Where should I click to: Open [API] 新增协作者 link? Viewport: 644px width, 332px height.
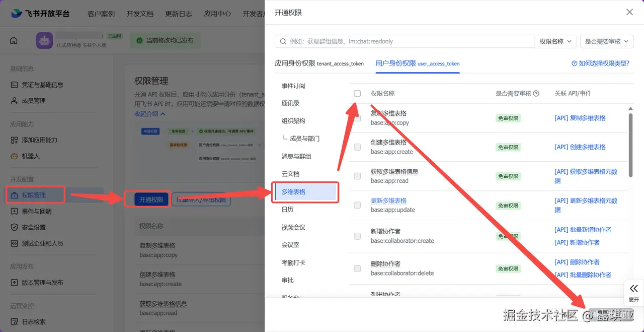pos(577,242)
